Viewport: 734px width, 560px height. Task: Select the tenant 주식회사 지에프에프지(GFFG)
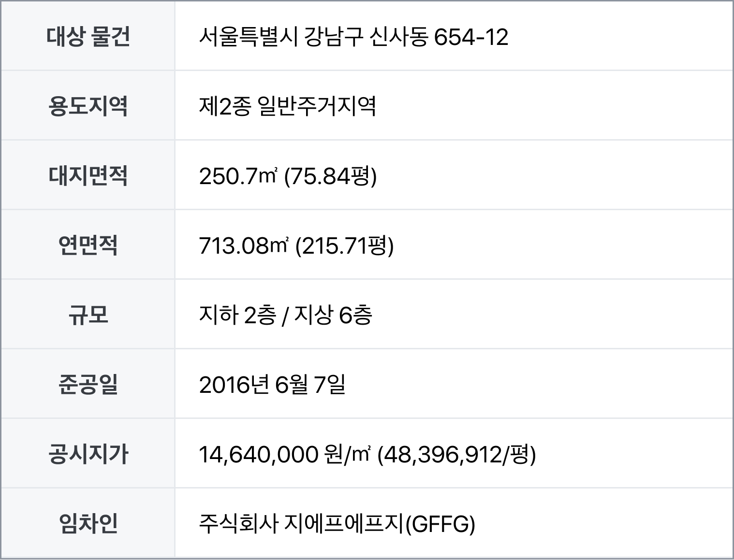(337, 524)
